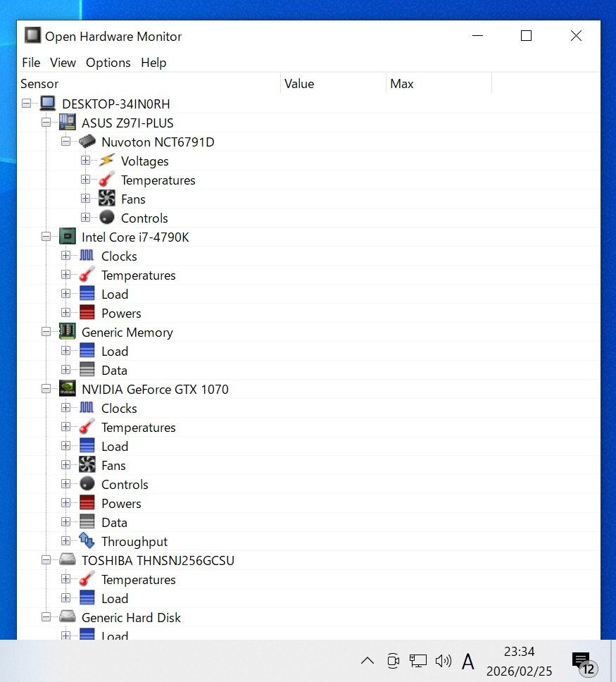Click the Value column header
Viewport: 616px width, 682px height.
(334, 84)
